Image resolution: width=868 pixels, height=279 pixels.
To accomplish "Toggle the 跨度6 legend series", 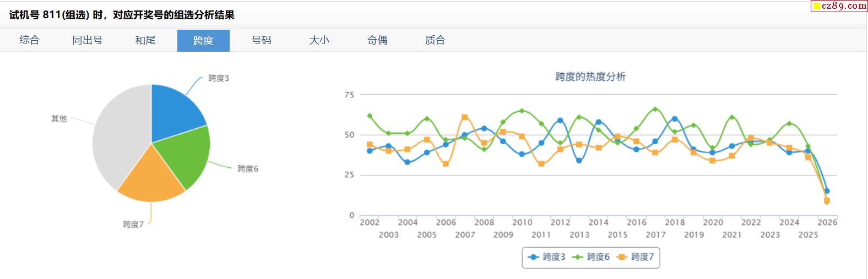I will [590, 257].
